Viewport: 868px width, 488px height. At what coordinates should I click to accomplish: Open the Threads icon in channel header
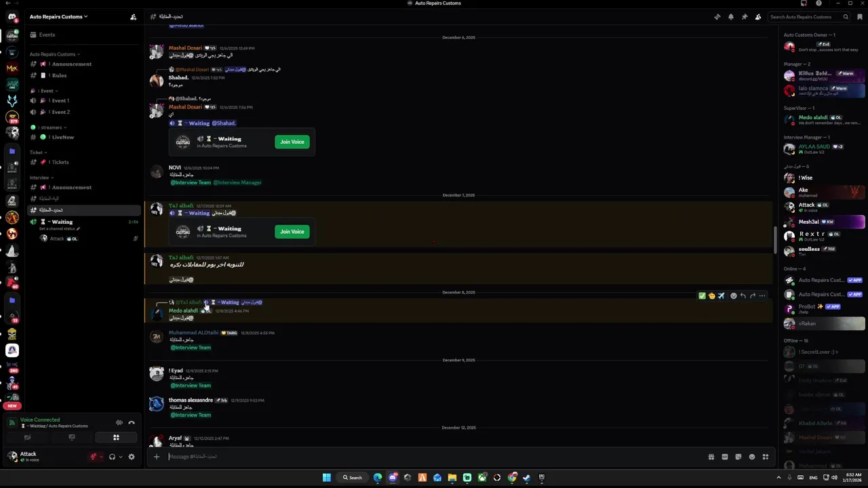click(717, 17)
